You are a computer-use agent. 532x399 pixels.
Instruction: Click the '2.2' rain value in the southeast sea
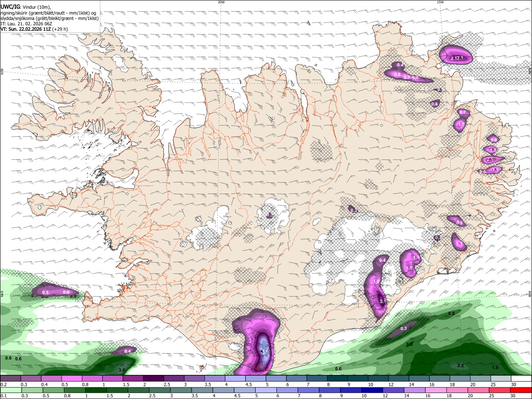point(461,365)
